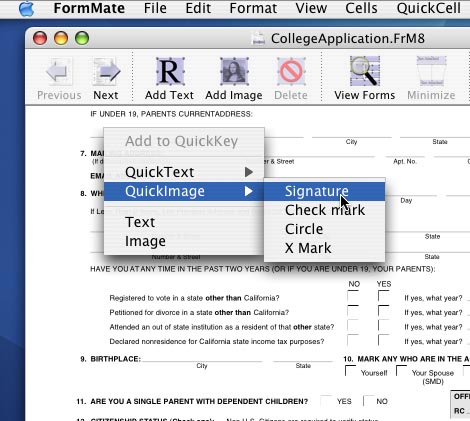Close the CollegeApplication window with red button

(x=40, y=38)
